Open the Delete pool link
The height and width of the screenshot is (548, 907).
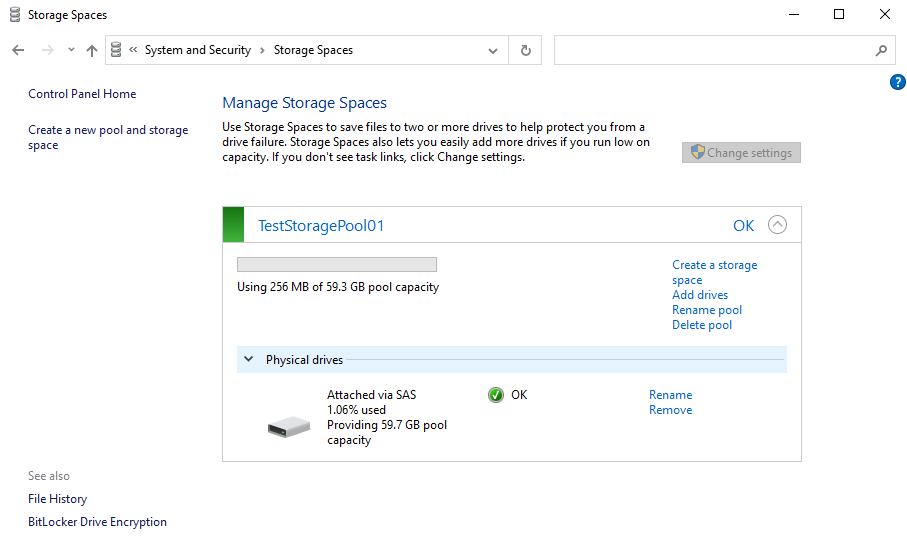702,325
